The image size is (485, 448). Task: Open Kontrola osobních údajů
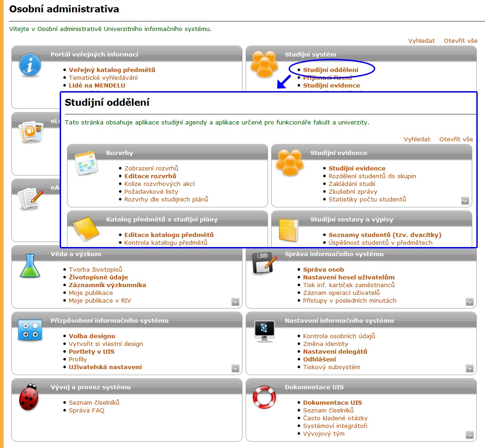pos(339,336)
